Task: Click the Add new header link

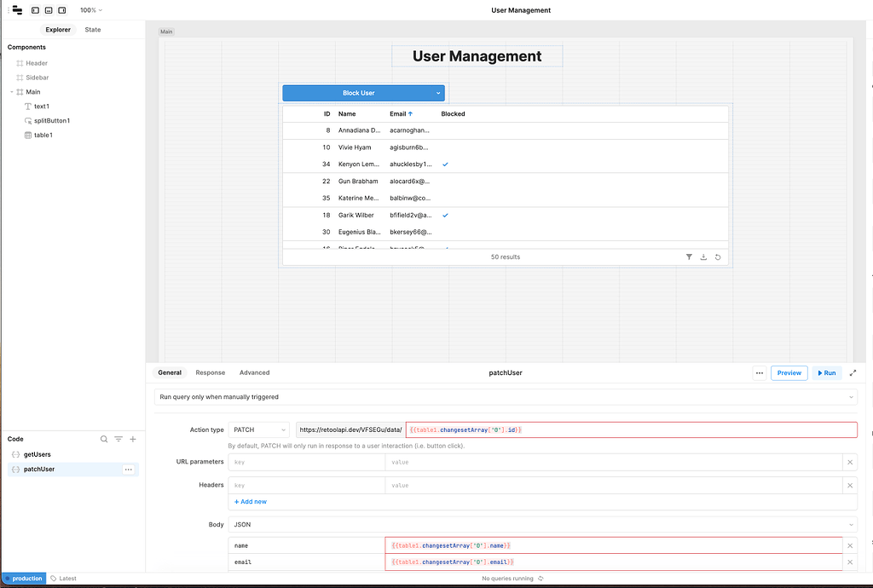Action: click(x=251, y=502)
